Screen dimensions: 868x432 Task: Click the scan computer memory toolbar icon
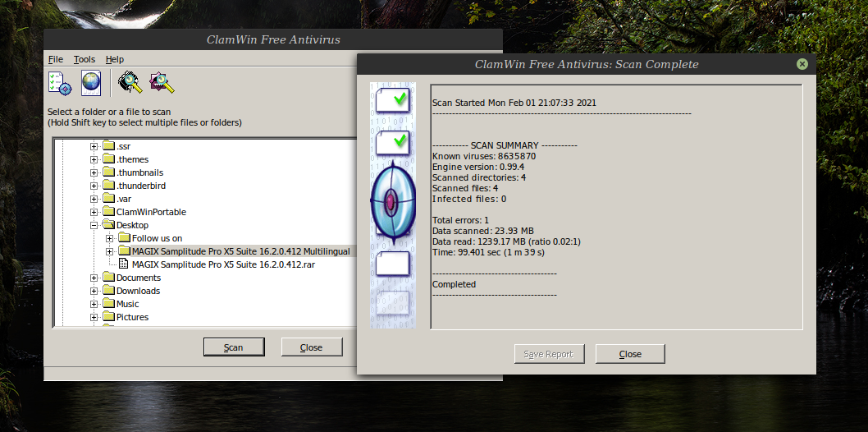pos(130,82)
